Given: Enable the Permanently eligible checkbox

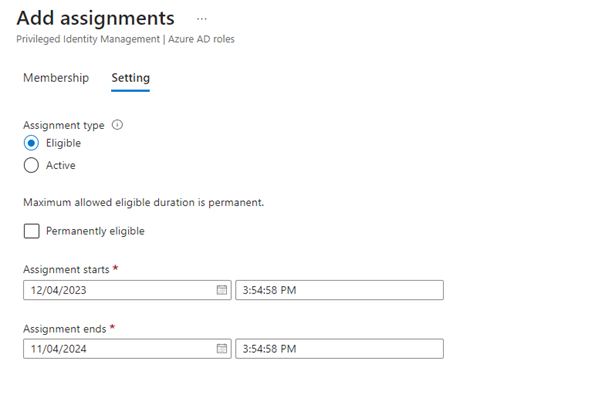Looking at the screenshot, I should tap(32, 231).
